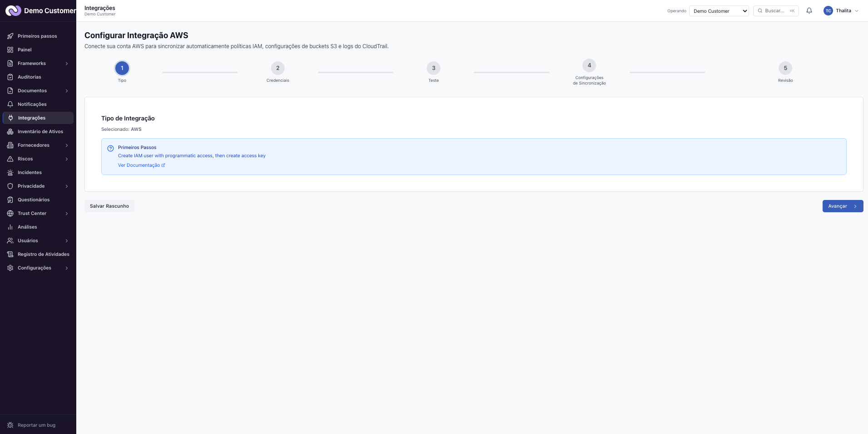Select step 1 Tipo in the wizard

click(x=122, y=68)
